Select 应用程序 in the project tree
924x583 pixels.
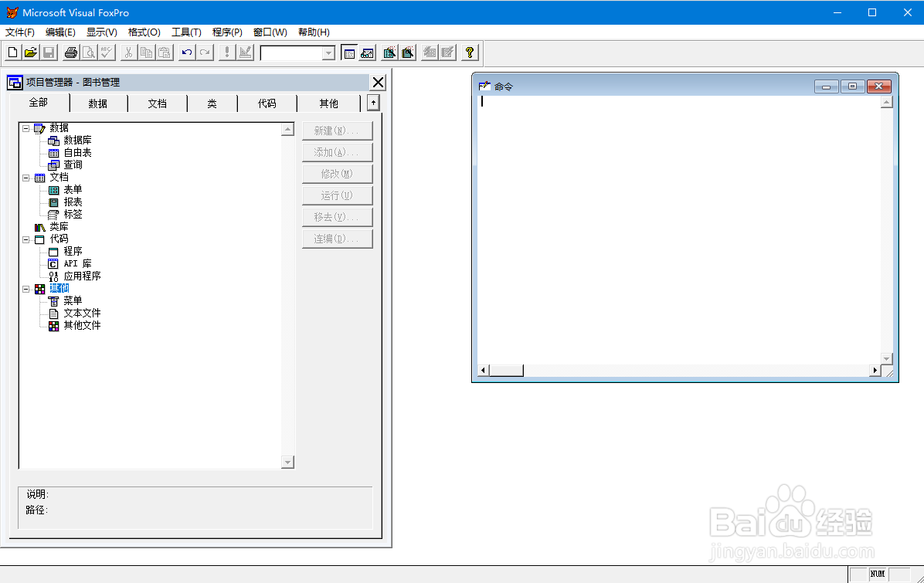(83, 276)
